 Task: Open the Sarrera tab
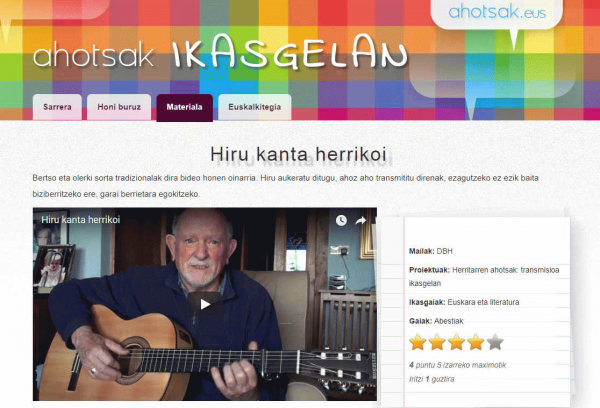click(x=57, y=107)
